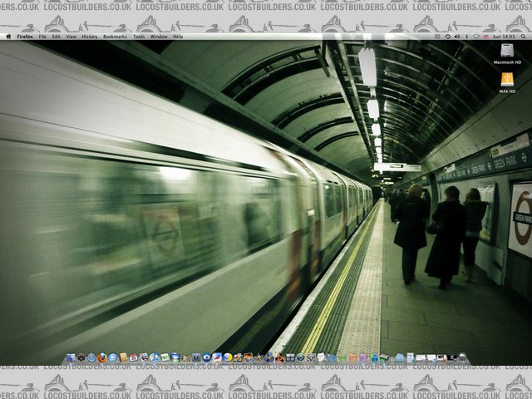Open the History menu
The height and width of the screenshot is (399, 532).
pyautogui.click(x=90, y=37)
